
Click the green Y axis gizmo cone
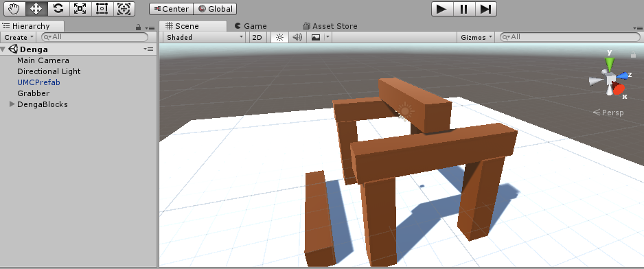[610, 63]
